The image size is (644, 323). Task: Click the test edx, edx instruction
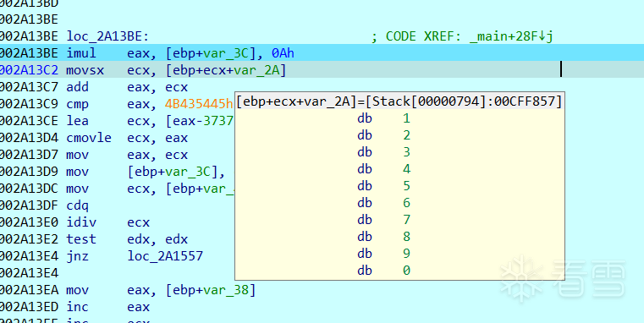(x=127, y=238)
